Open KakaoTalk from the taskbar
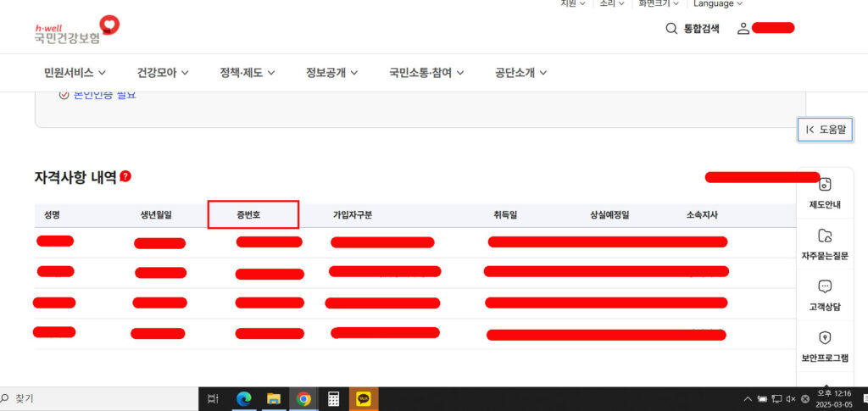Viewport: 868px width, 411px height. coord(364,399)
